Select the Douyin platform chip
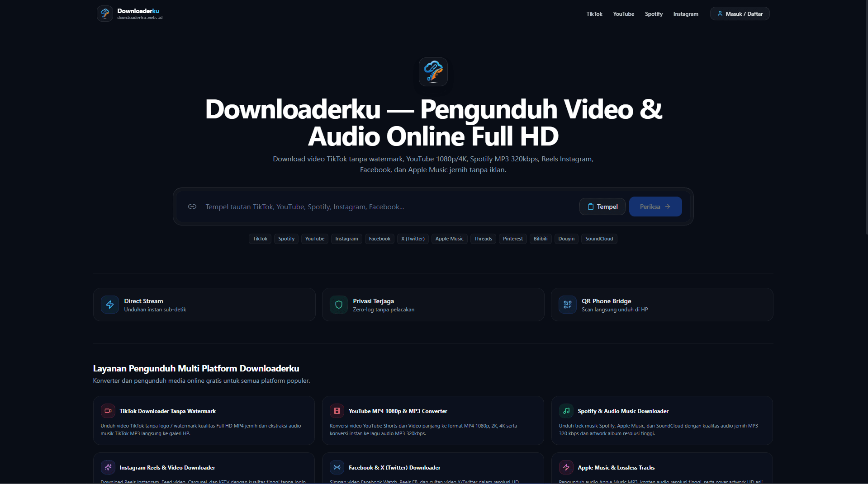 (566, 239)
